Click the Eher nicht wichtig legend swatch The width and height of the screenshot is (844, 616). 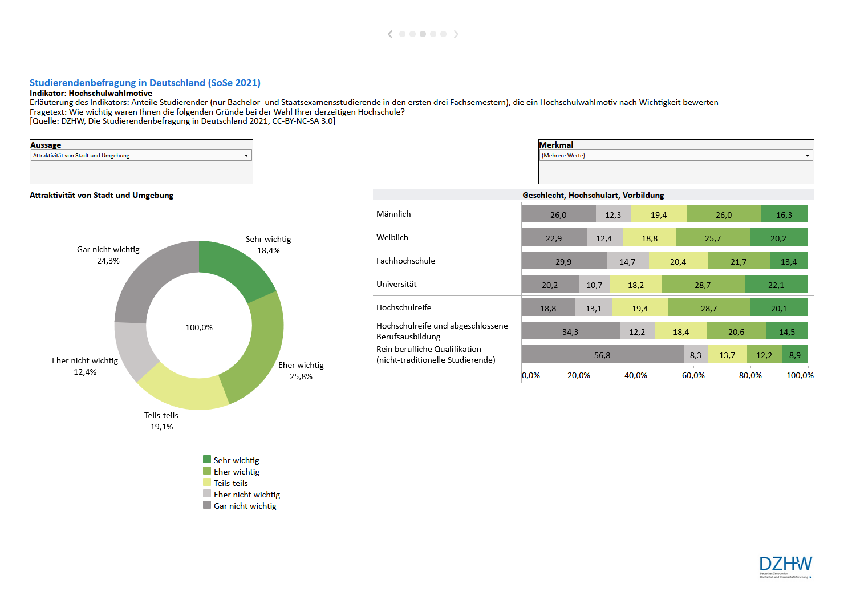(207, 493)
